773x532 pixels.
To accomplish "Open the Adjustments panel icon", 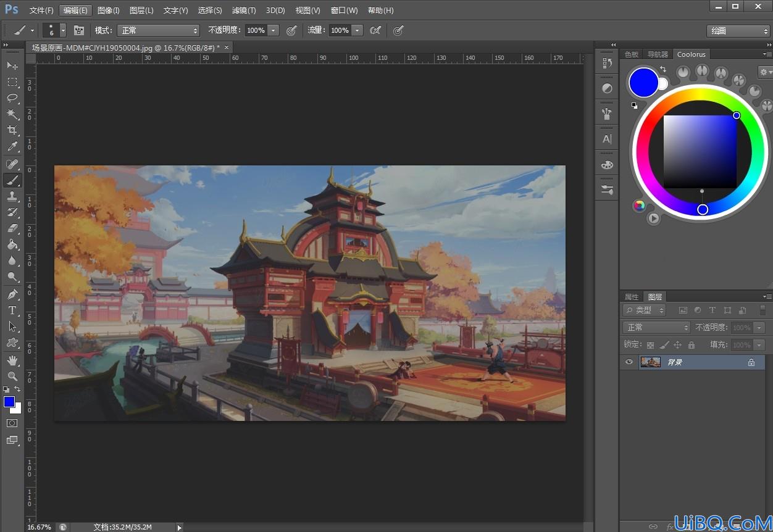I will [607, 88].
